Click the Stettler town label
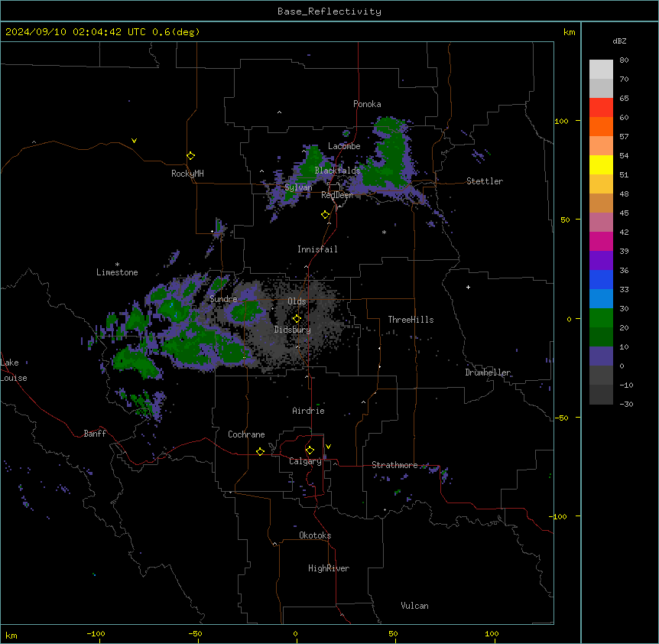 click(485, 181)
